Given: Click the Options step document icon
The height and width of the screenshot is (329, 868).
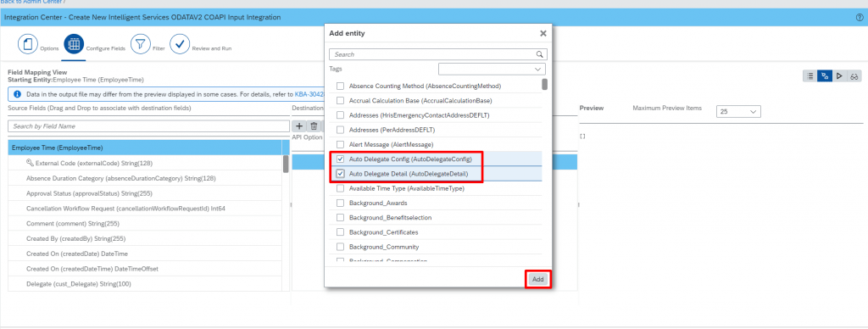Looking at the screenshot, I should [28, 44].
